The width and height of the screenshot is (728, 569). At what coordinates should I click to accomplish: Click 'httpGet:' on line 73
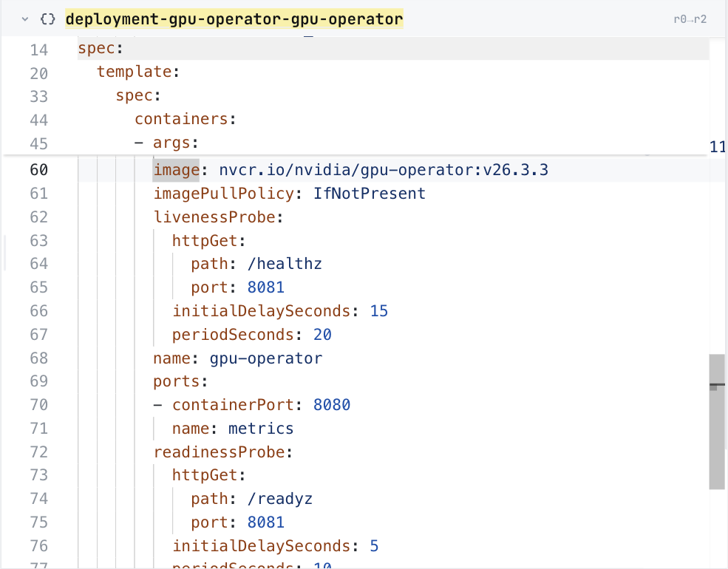(x=208, y=475)
